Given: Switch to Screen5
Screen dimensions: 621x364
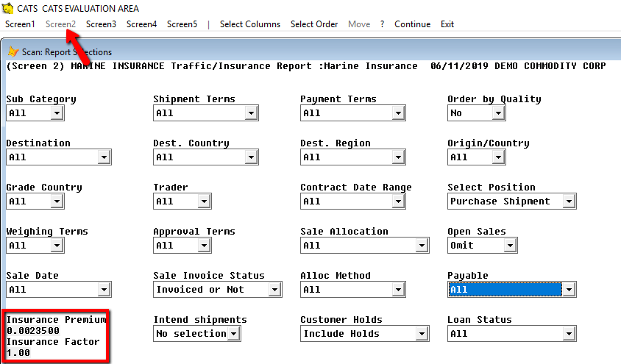Looking at the screenshot, I should click(182, 24).
